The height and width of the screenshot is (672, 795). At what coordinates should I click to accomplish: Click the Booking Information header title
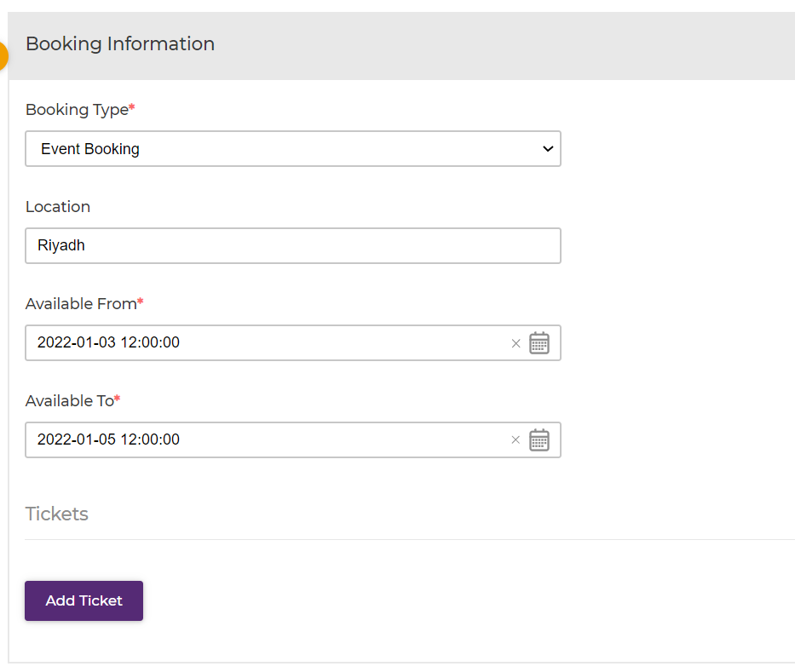click(x=120, y=43)
